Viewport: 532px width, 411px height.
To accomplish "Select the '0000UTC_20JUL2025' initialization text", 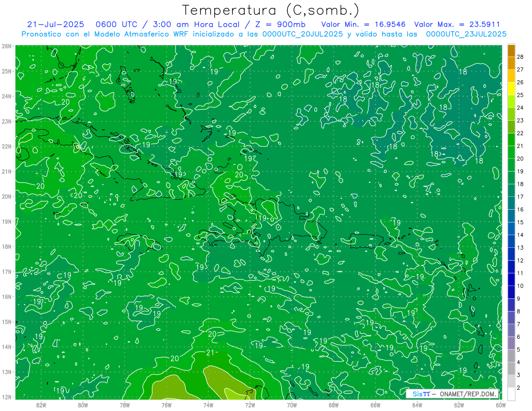I will click(x=302, y=34).
